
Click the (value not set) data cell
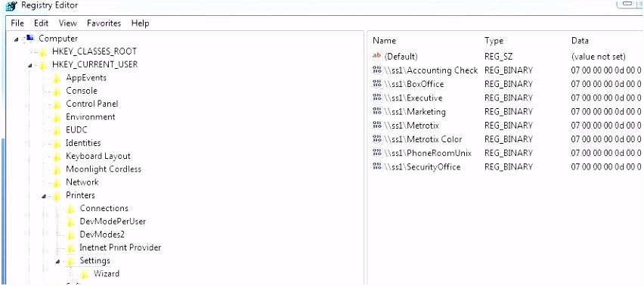pyautogui.click(x=598, y=56)
